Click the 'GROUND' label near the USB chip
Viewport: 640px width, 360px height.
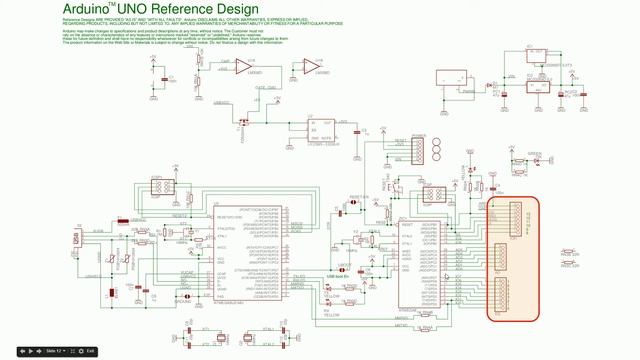[183, 301]
